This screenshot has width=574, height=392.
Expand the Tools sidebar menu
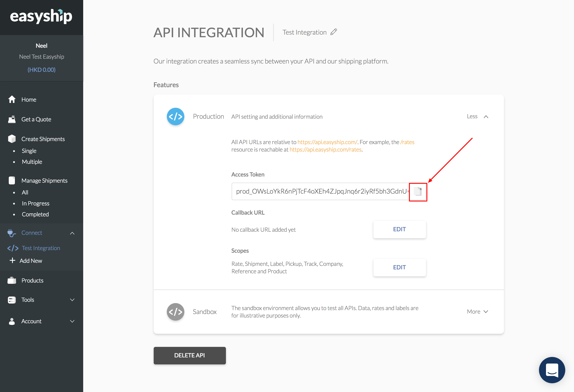[x=72, y=300]
